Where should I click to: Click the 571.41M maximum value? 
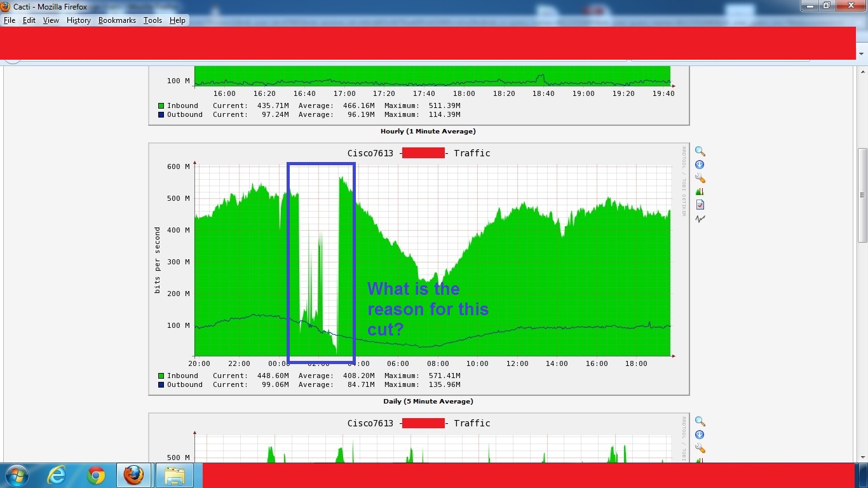pos(443,376)
